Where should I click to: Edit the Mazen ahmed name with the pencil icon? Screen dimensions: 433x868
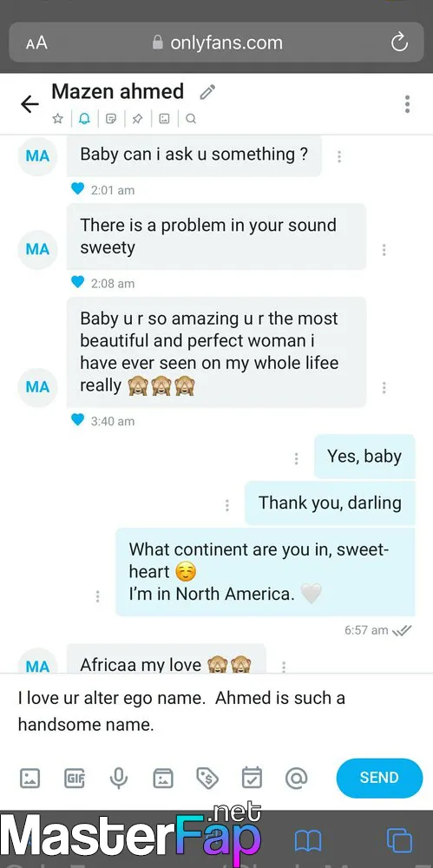point(207,92)
